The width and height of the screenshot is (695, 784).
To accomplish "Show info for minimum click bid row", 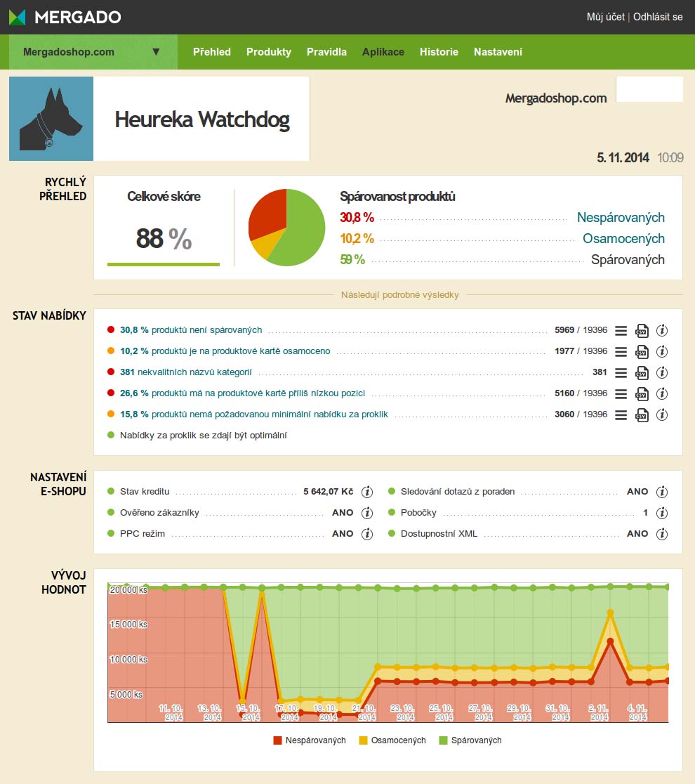I will point(662,414).
